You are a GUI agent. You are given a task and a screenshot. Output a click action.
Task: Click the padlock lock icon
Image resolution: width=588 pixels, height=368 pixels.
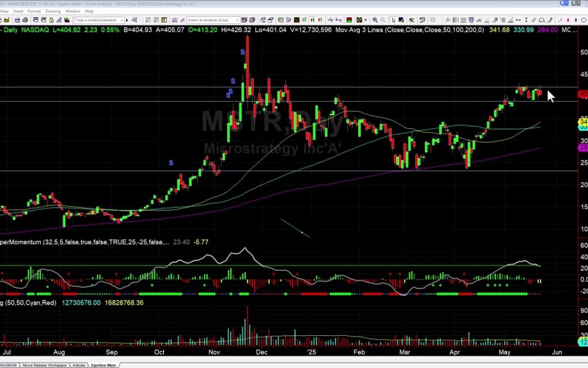(51, 20)
